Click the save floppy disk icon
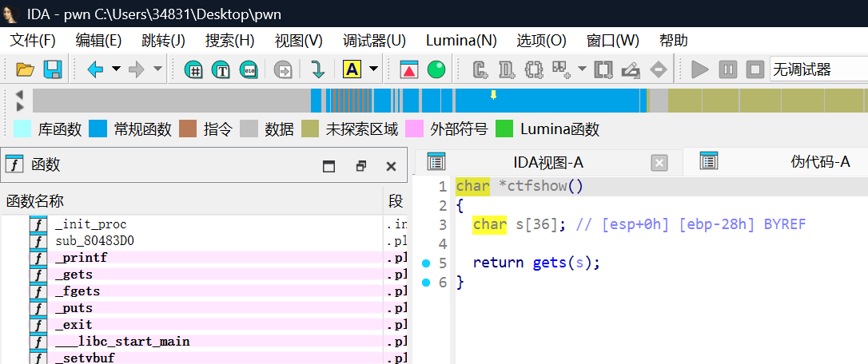Image resolution: width=868 pixels, height=364 pixels. click(x=53, y=69)
